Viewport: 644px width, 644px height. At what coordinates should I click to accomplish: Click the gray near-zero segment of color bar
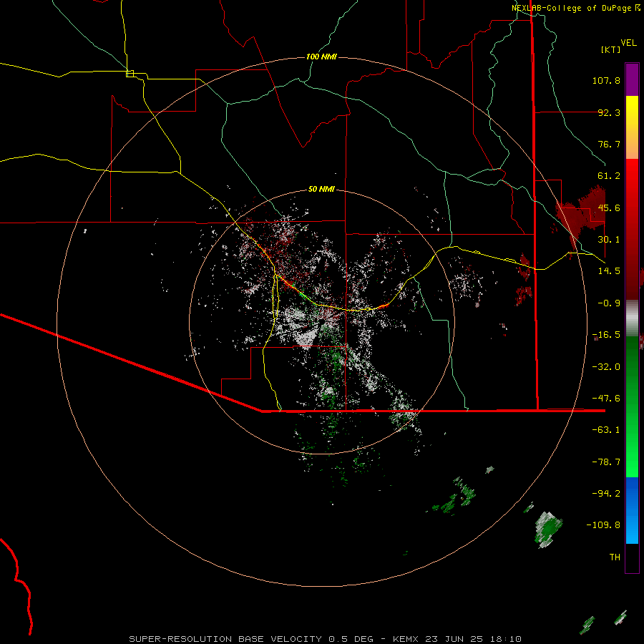point(632,316)
